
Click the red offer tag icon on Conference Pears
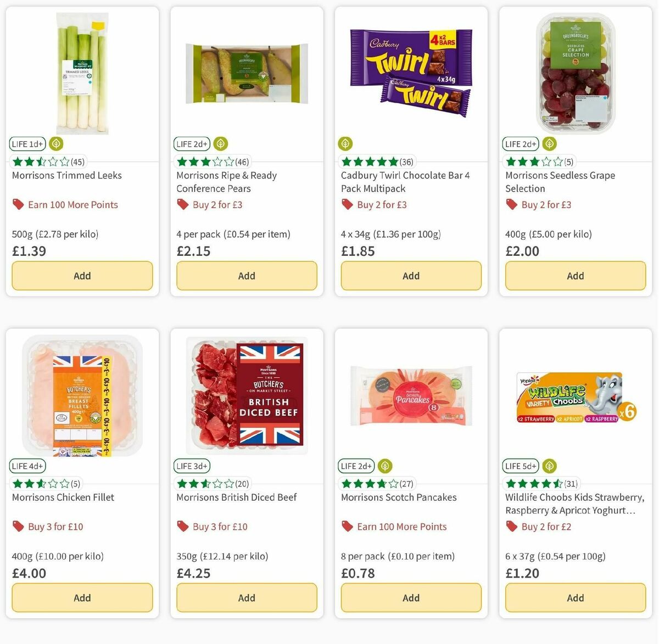182,204
